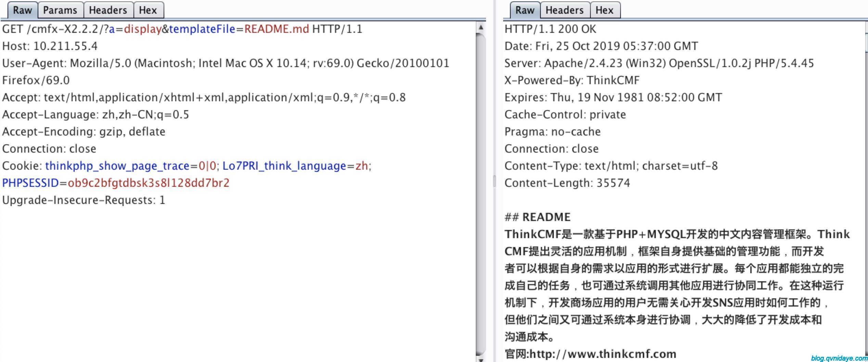Click the Lo7PRI_think_language cookie name
Image resolution: width=868 pixels, height=362 pixels.
284,166
